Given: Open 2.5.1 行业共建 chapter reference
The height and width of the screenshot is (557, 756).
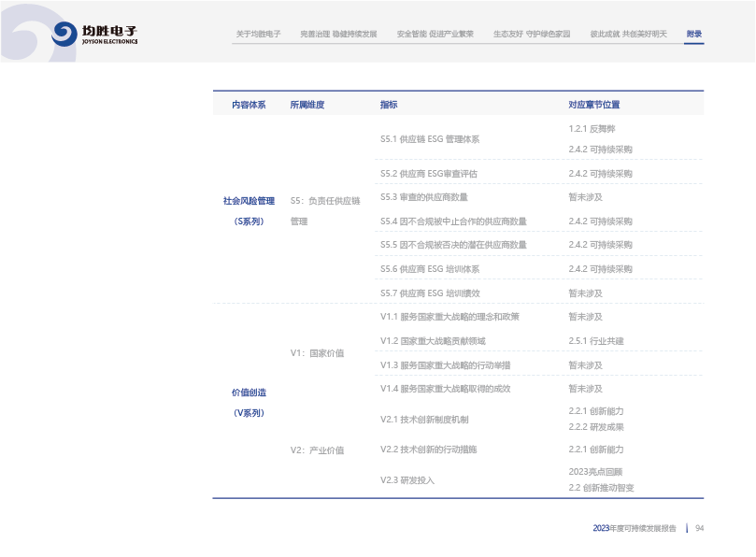Looking at the screenshot, I should 595,341.
